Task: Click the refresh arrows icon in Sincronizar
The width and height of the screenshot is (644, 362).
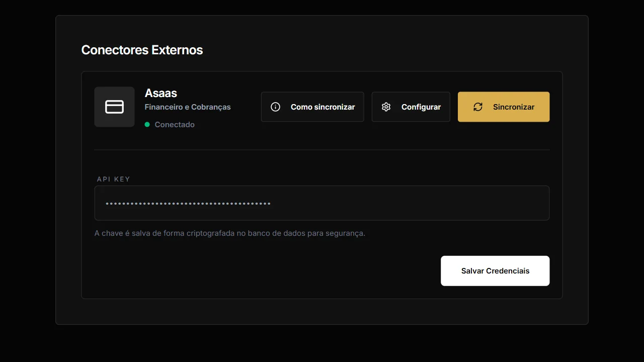Action: click(x=478, y=107)
